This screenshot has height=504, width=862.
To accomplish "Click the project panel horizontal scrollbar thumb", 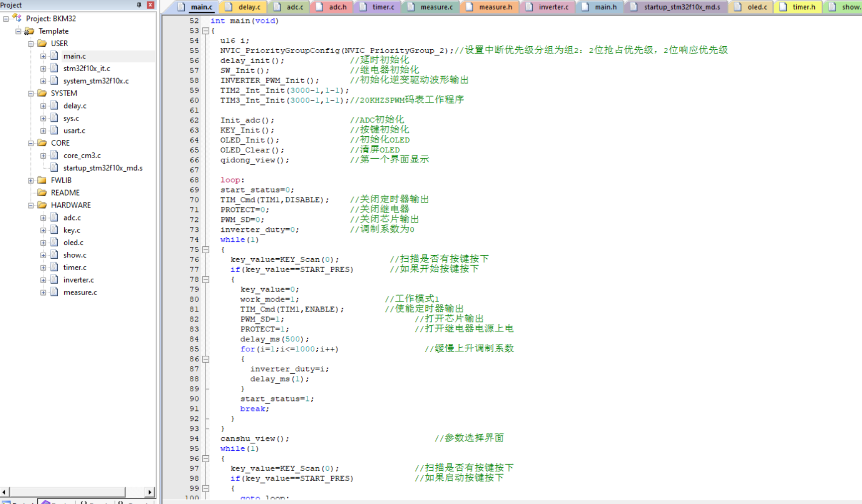I will pyautogui.click(x=67, y=492).
